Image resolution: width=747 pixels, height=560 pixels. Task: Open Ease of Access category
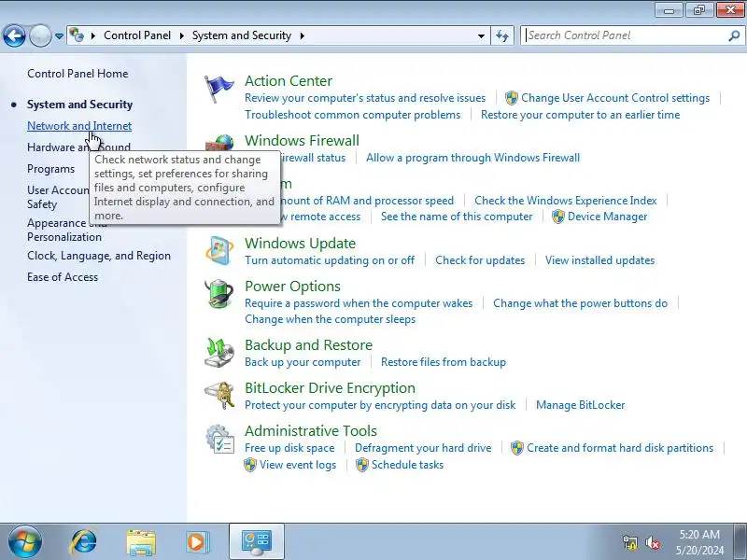[x=63, y=277]
